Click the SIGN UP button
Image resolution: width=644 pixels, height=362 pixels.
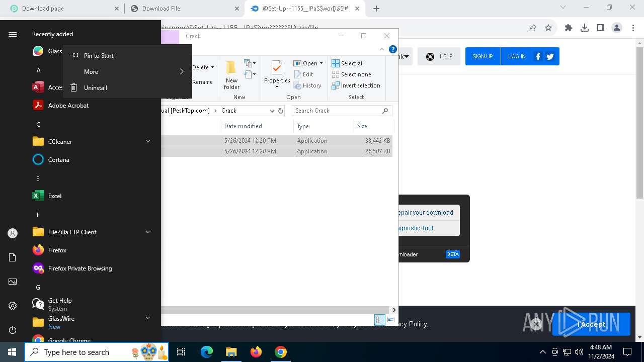[482, 56]
